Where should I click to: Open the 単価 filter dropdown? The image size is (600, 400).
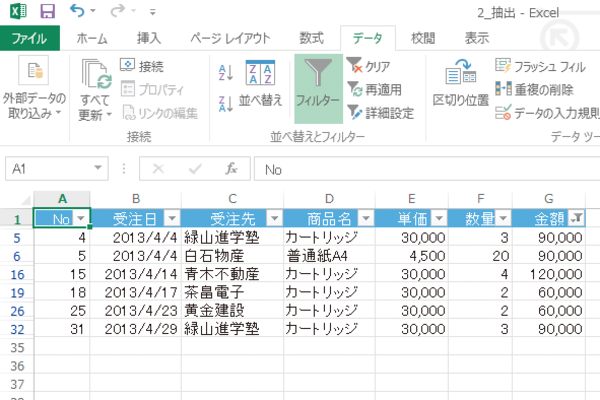point(439,219)
